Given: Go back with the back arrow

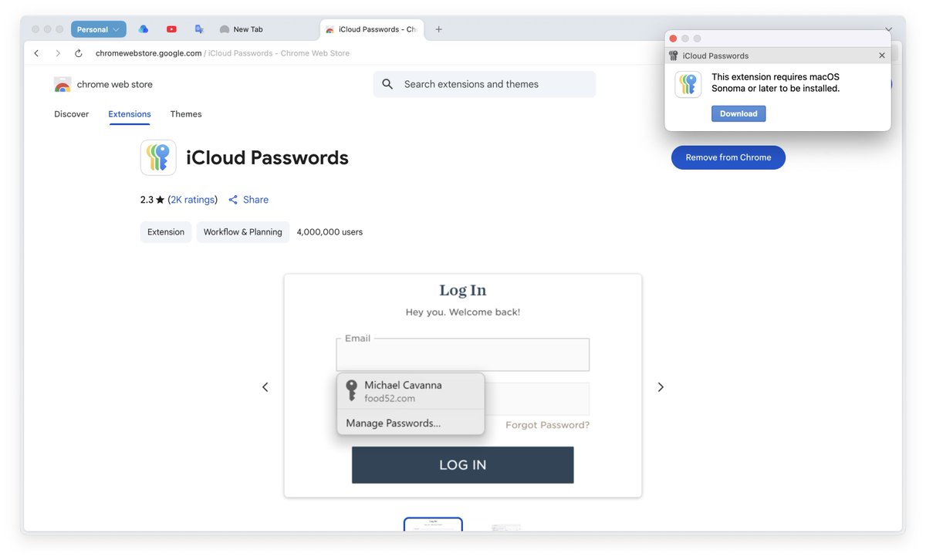Looking at the screenshot, I should click(x=36, y=53).
